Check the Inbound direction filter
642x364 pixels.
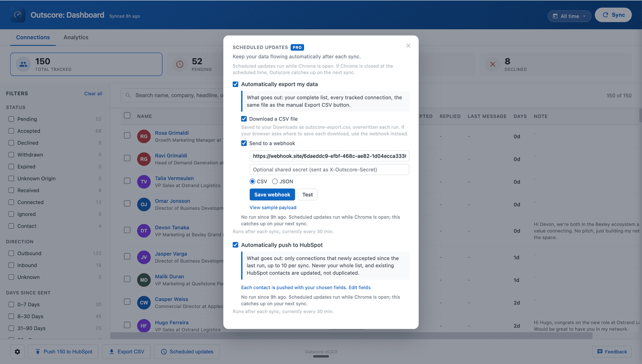point(11,265)
